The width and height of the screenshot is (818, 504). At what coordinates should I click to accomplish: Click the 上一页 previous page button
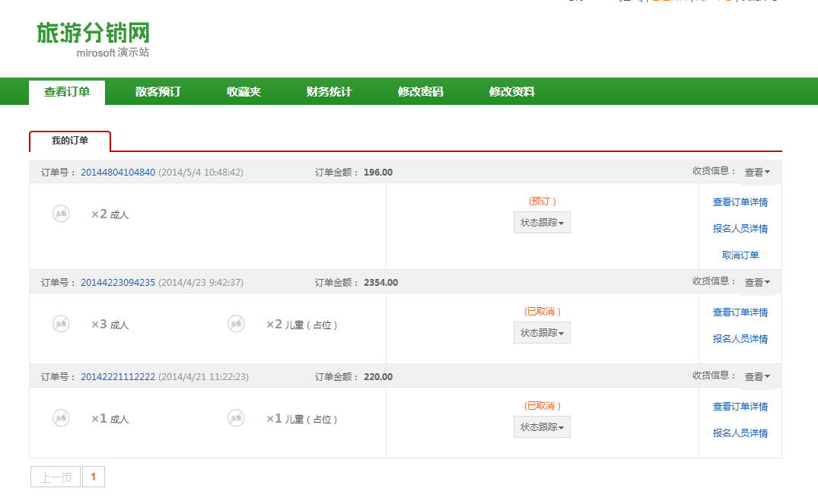click(56, 477)
